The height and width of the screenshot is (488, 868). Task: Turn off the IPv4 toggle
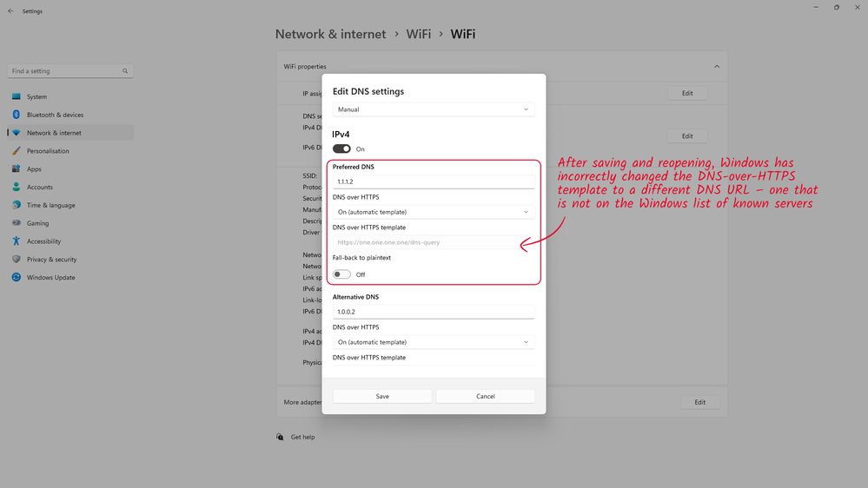coord(341,148)
